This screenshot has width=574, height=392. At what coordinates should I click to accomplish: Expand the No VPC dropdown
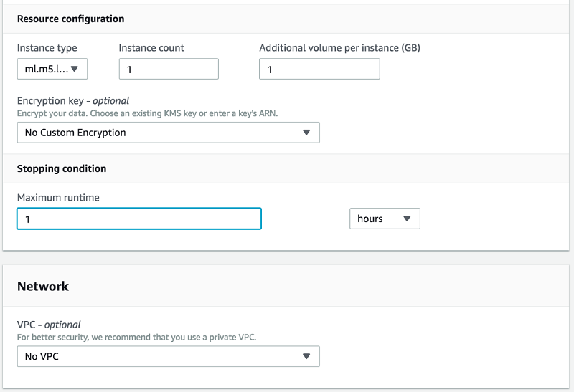168,356
